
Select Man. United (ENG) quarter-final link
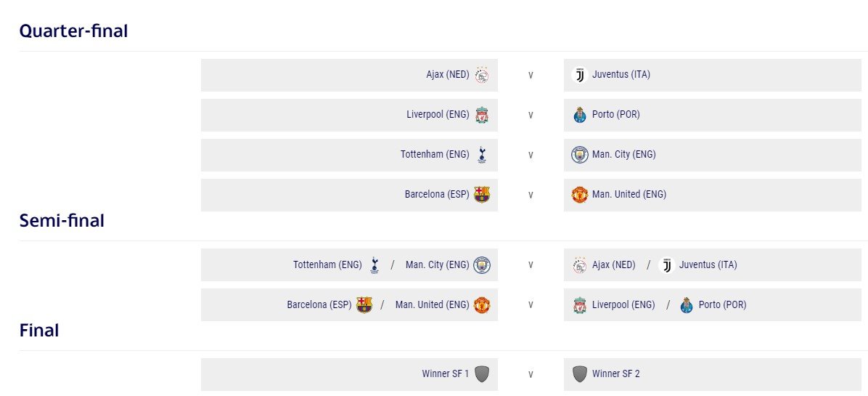tap(629, 194)
